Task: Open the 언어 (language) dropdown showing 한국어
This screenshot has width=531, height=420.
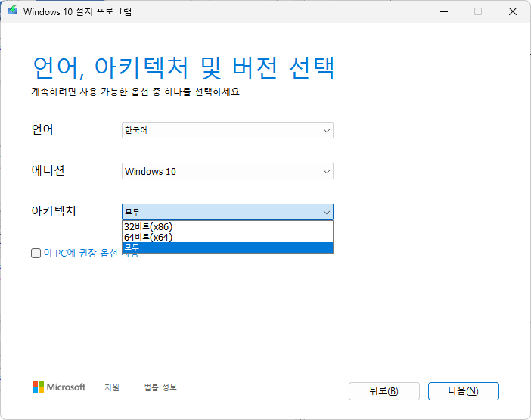Action: point(227,130)
